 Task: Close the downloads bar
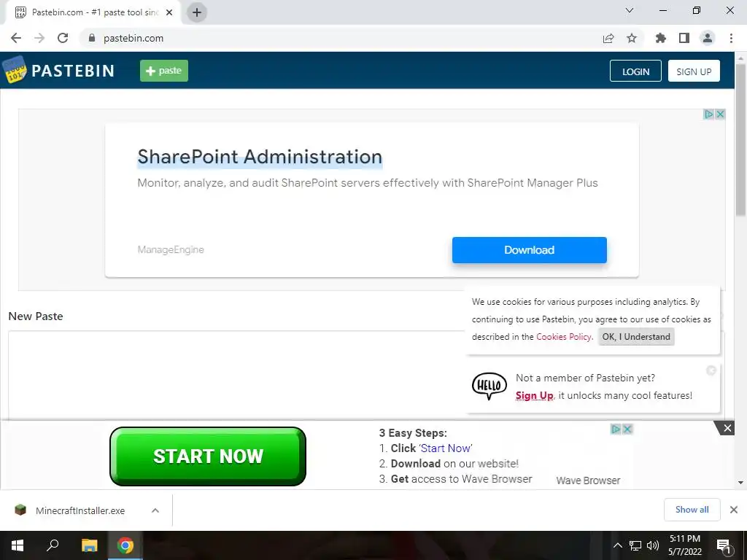pos(734,510)
